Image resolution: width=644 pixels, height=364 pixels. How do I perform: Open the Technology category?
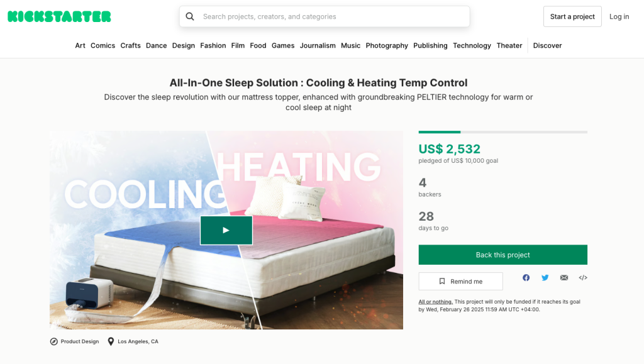pyautogui.click(x=472, y=45)
